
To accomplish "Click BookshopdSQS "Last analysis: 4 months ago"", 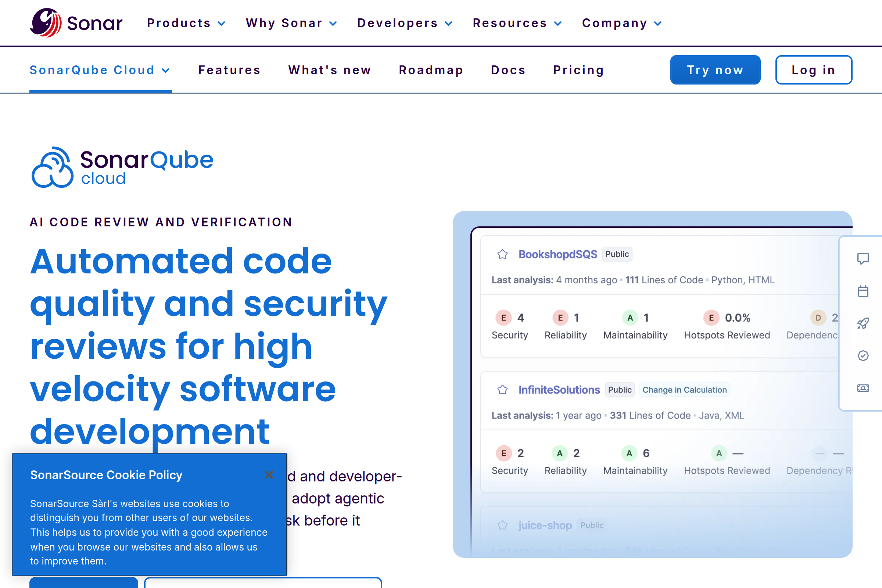I will [554, 280].
